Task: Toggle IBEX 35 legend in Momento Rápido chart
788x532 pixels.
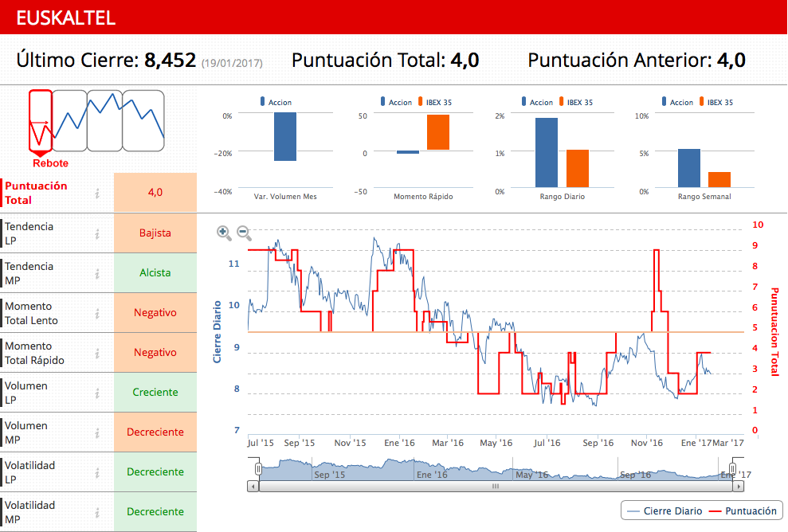Action: [x=435, y=102]
